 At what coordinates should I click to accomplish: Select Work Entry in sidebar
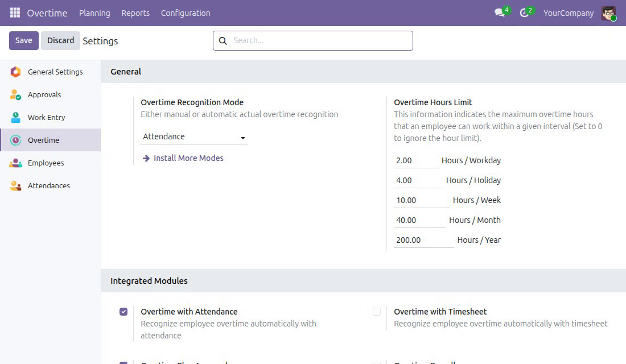50,117
